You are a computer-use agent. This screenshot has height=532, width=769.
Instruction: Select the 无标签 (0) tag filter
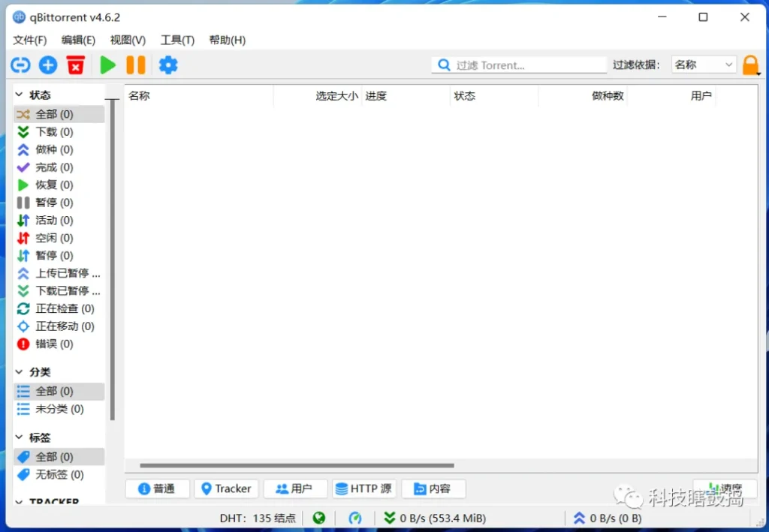(59, 474)
